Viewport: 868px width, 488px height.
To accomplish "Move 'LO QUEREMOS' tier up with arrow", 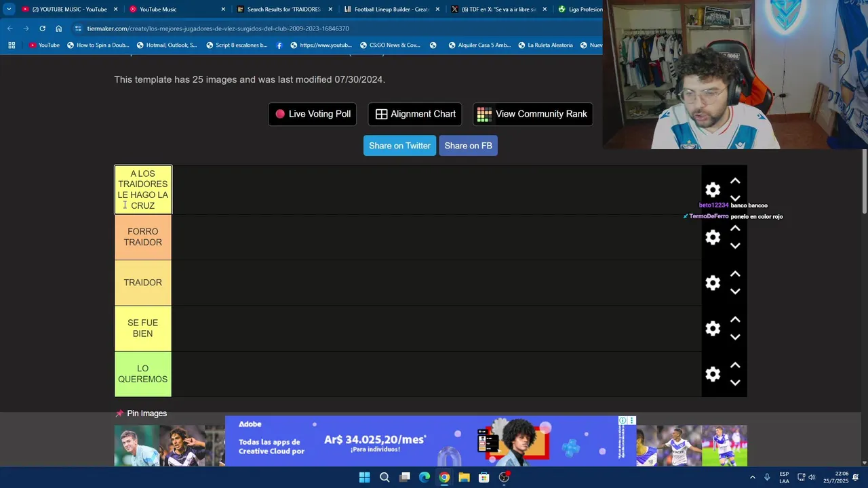I will (735, 365).
